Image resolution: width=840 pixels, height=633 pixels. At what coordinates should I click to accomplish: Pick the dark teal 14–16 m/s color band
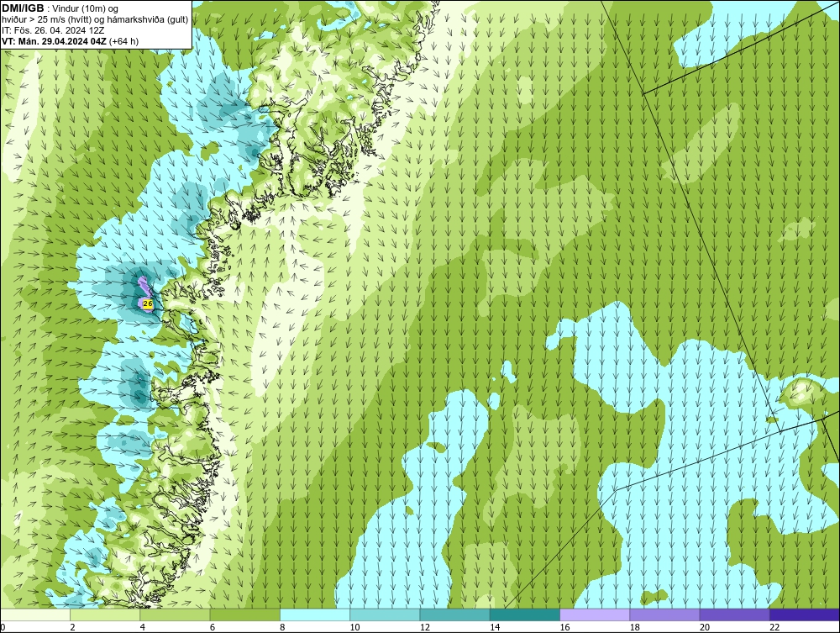pyautogui.click(x=525, y=615)
